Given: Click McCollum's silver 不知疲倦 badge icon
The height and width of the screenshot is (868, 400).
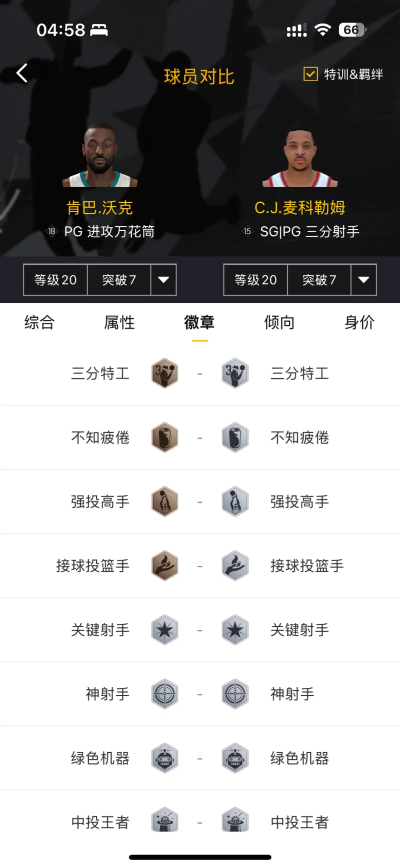Looking at the screenshot, I should pyautogui.click(x=235, y=438).
